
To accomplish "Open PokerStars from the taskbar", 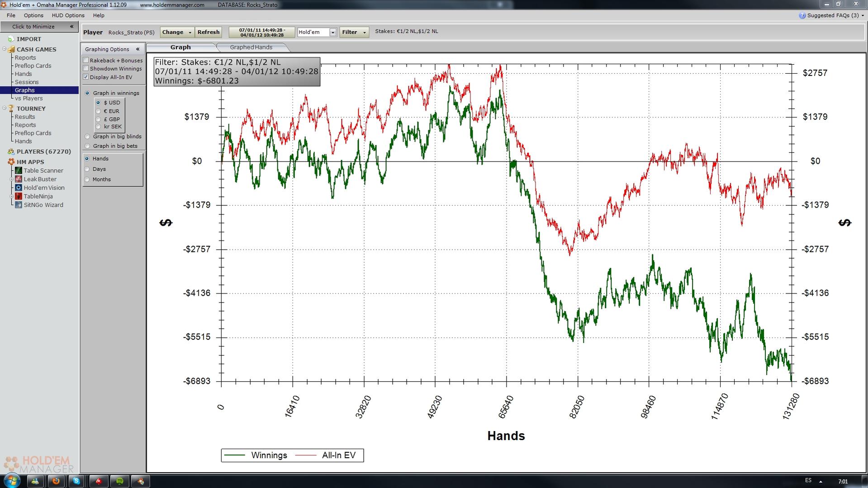I will (99, 481).
